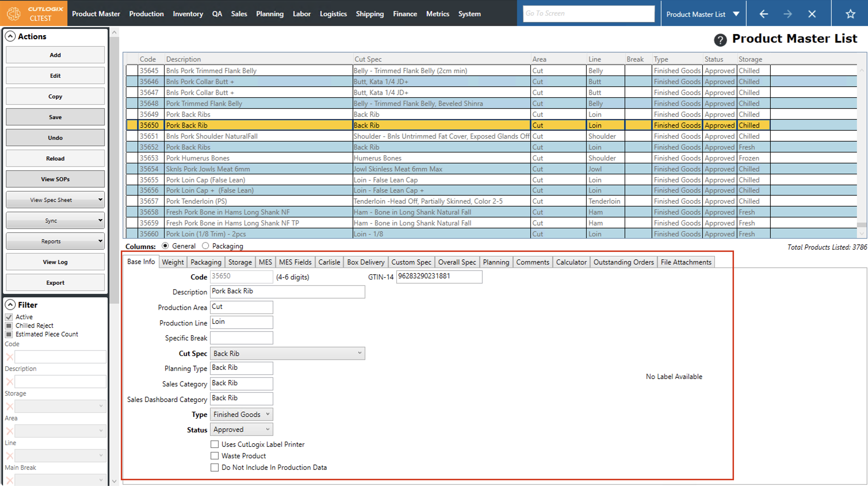This screenshot has height=486, width=868.
Task: Click the Go To Screen field
Action: tap(588, 14)
